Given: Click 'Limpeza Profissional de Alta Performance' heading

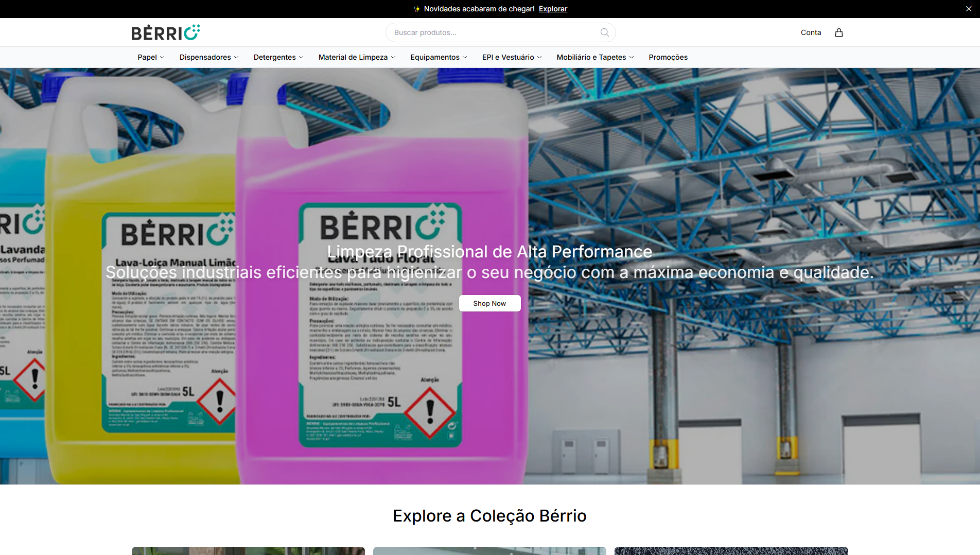Looking at the screenshot, I should click(489, 251).
